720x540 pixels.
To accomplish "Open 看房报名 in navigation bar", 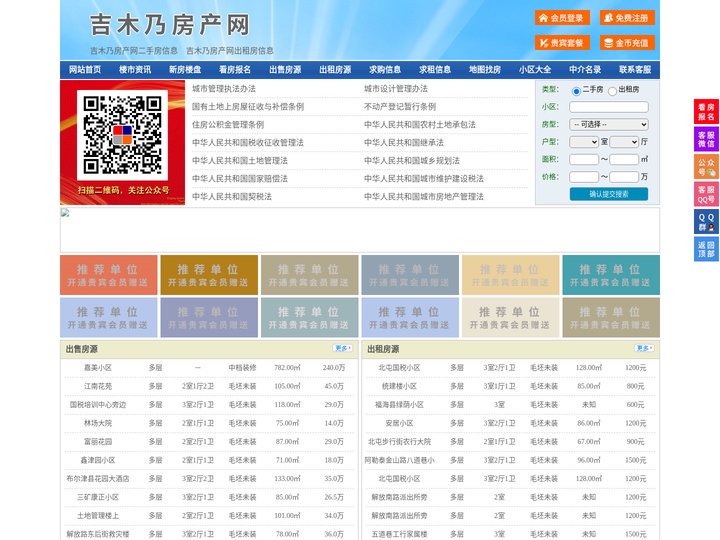I will point(235,70).
